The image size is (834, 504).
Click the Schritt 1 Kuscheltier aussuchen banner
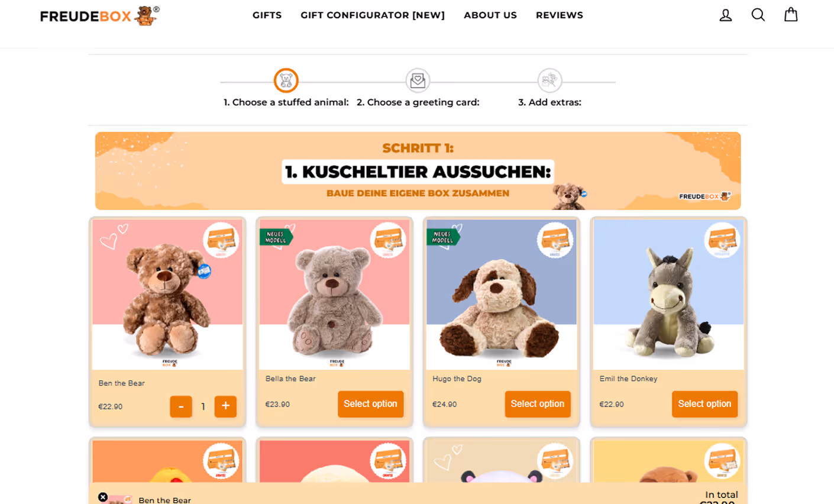pos(418,171)
